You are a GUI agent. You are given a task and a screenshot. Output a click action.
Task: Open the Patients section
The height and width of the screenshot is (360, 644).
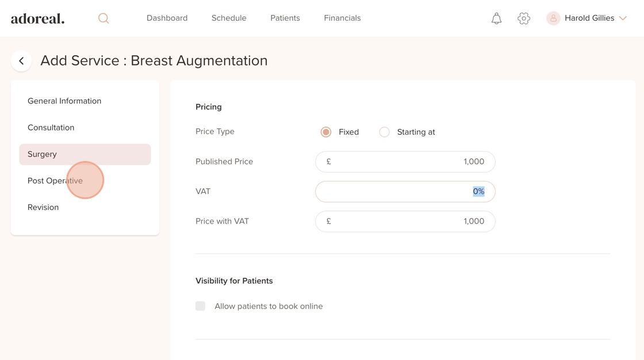(285, 18)
